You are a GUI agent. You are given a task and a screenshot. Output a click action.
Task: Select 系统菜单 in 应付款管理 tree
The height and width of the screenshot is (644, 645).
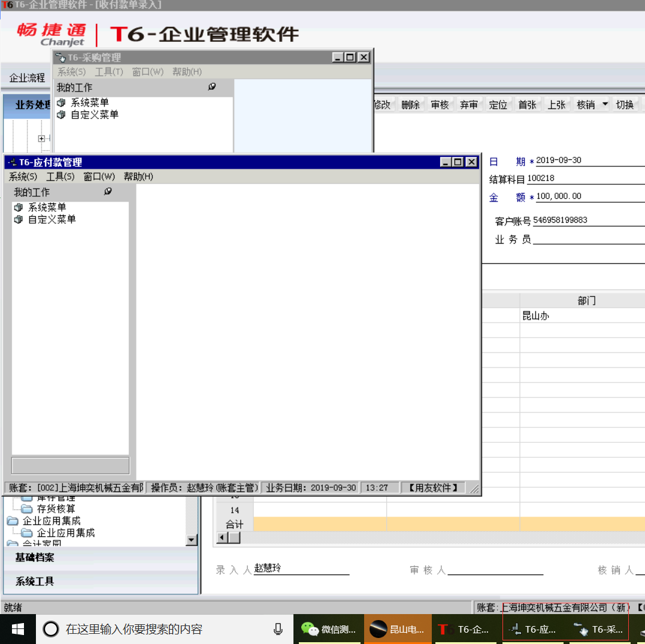pyautogui.click(x=47, y=208)
